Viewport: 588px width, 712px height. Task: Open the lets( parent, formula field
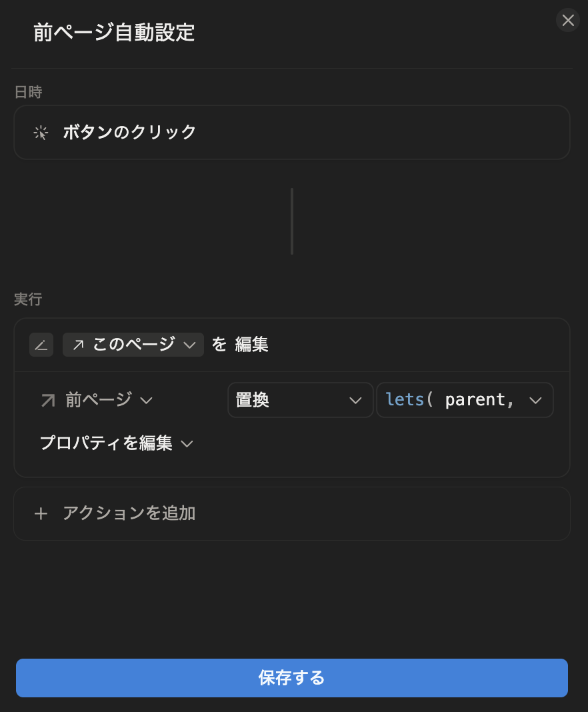[465, 400]
